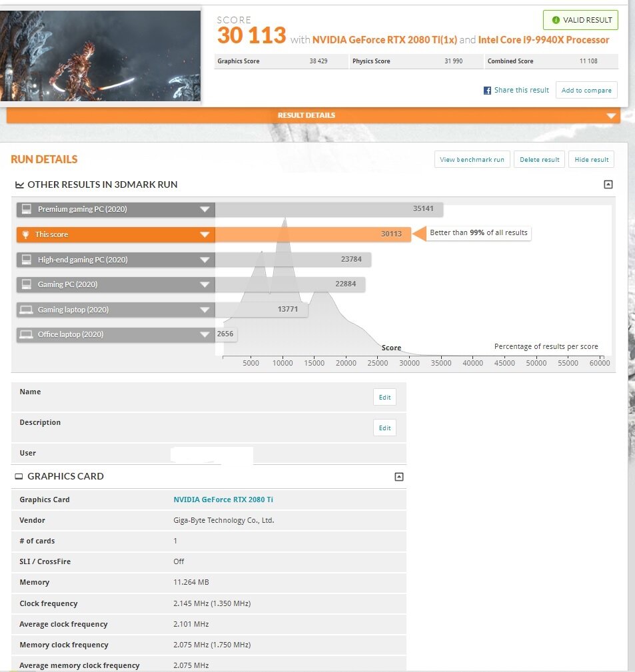Click Average clock frequency value 2.101 MHz
This screenshot has height=672, width=635.
(191, 625)
